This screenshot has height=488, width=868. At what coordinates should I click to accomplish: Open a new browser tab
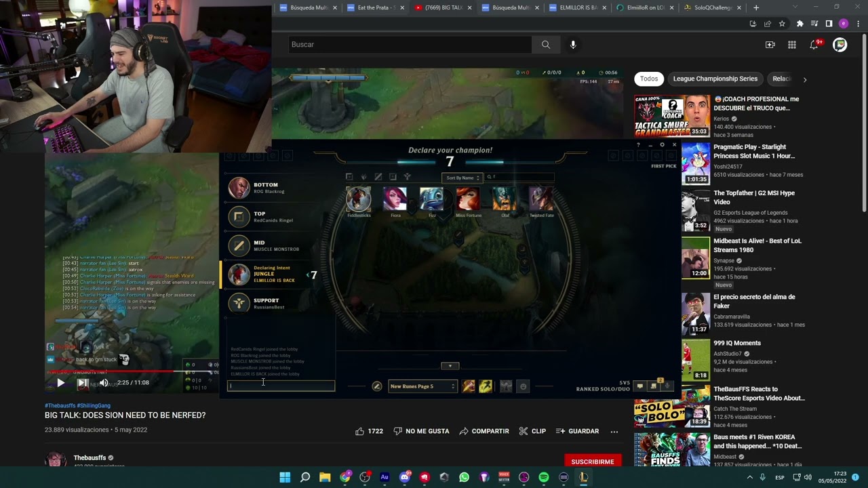[x=756, y=7]
